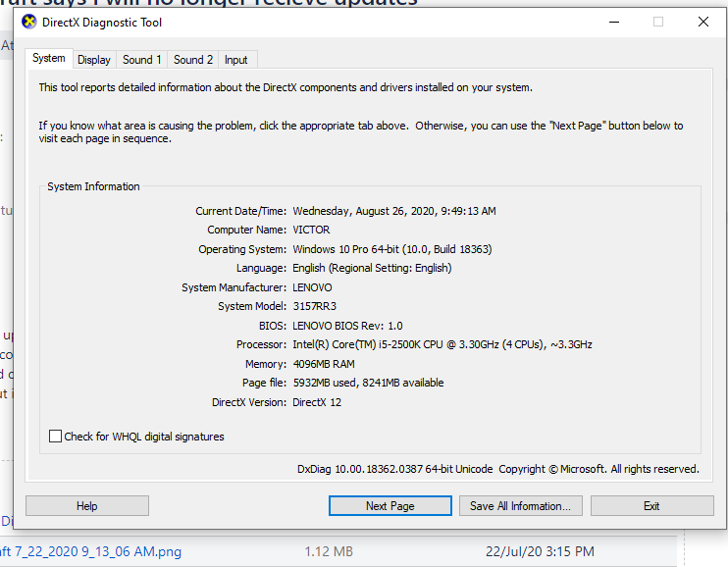Select the System tab

point(49,59)
